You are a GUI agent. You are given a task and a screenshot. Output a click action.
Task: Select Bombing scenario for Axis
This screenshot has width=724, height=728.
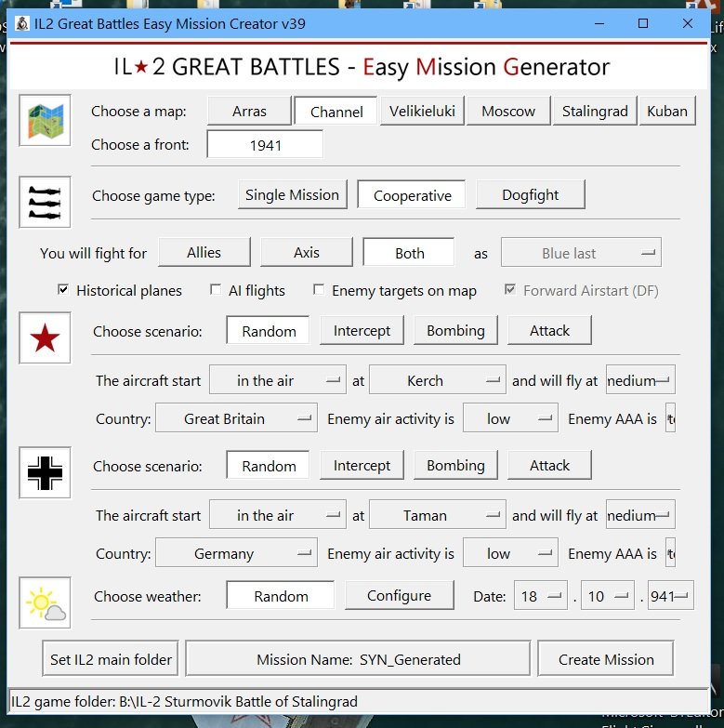[455, 465]
